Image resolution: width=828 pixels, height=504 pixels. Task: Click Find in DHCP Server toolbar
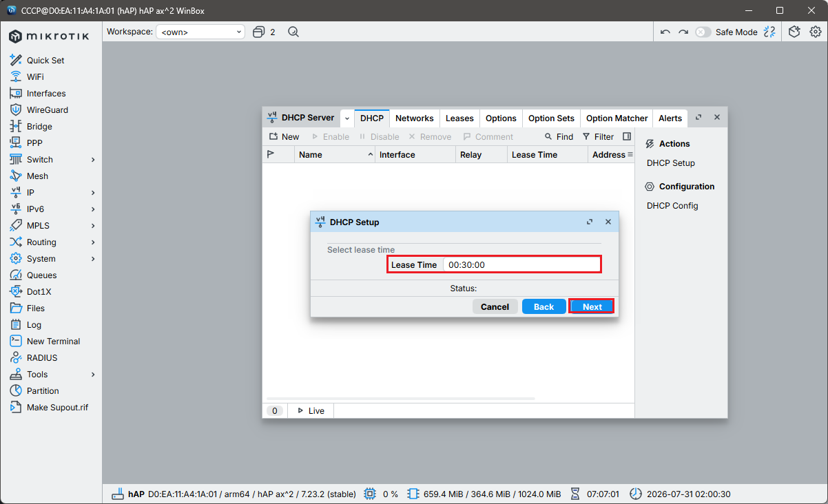[559, 136]
